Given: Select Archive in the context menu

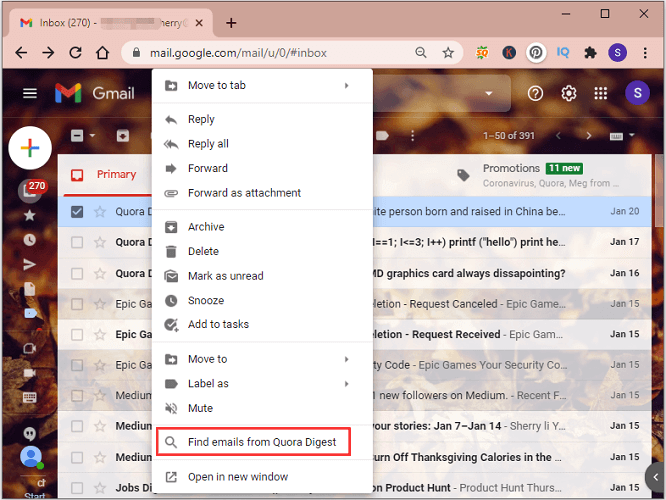Looking at the screenshot, I should (x=262, y=227).
